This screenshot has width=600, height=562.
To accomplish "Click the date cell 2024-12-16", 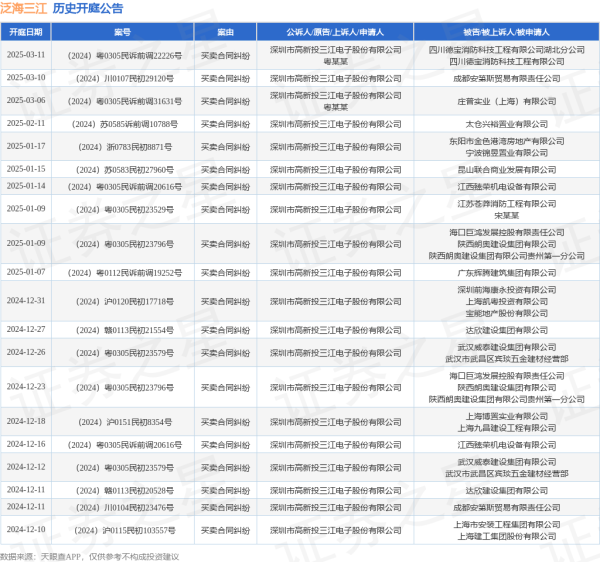I will (26, 444).
